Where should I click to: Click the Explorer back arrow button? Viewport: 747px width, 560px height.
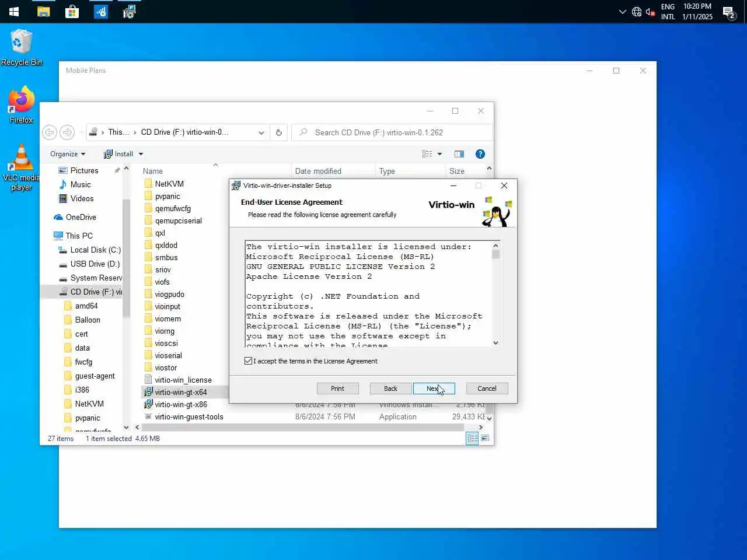click(x=50, y=132)
